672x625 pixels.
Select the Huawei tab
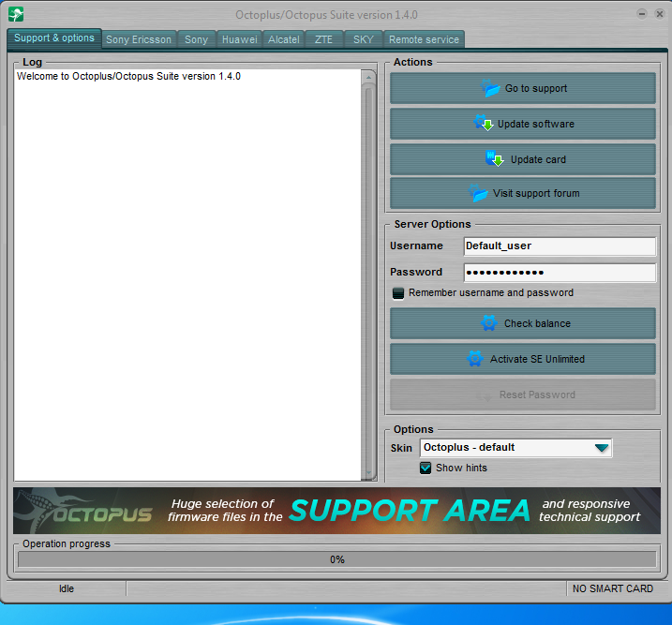coord(240,39)
